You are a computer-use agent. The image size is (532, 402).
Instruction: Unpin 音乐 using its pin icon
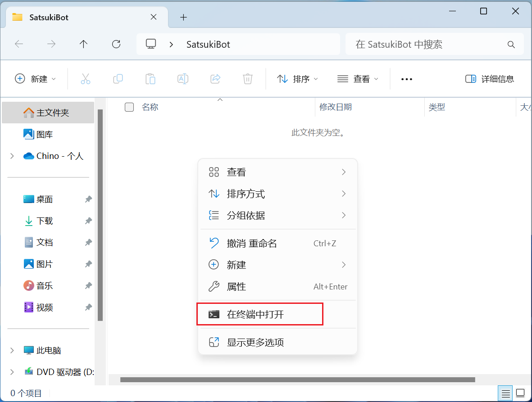[x=88, y=286]
